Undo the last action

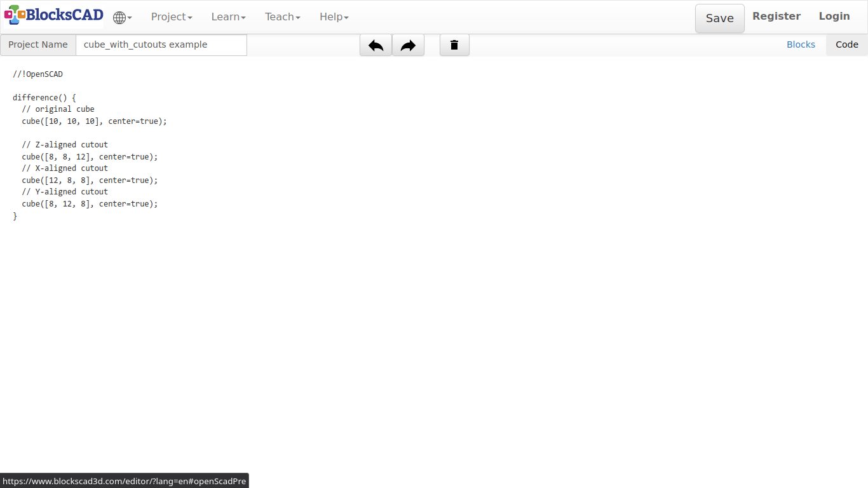(376, 45)
